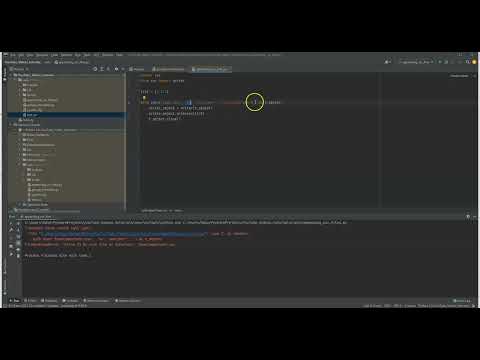The height and width of the screenshot is (360, 480).
Task: Click the collapse all icon in Project panel
Action: 108,69
